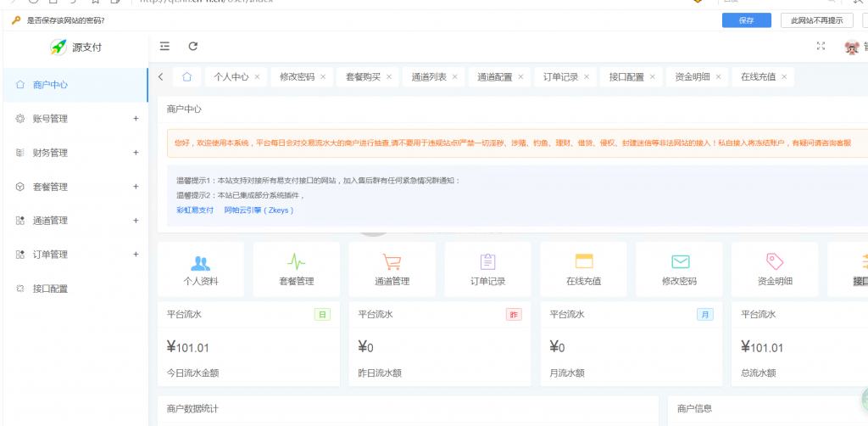Expand 账号管理 sidebar menu
Viewport: 868px width, 426px height.
tap(75, 119)
